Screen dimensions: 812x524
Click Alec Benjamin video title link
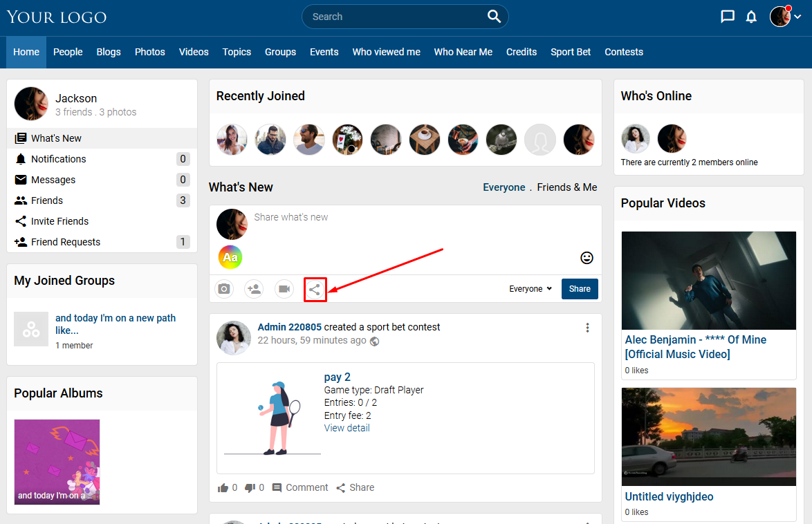696,347
